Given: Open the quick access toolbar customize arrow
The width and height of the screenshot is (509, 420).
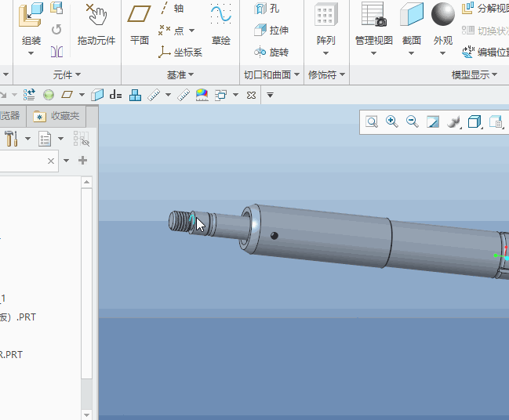Looking at the screenshot, I should [270, 95].
